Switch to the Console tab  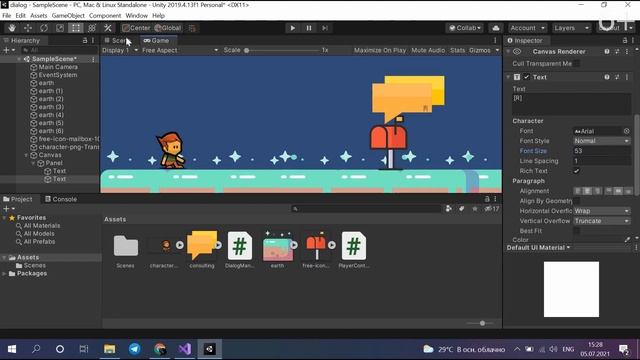(x=61, y=199)
